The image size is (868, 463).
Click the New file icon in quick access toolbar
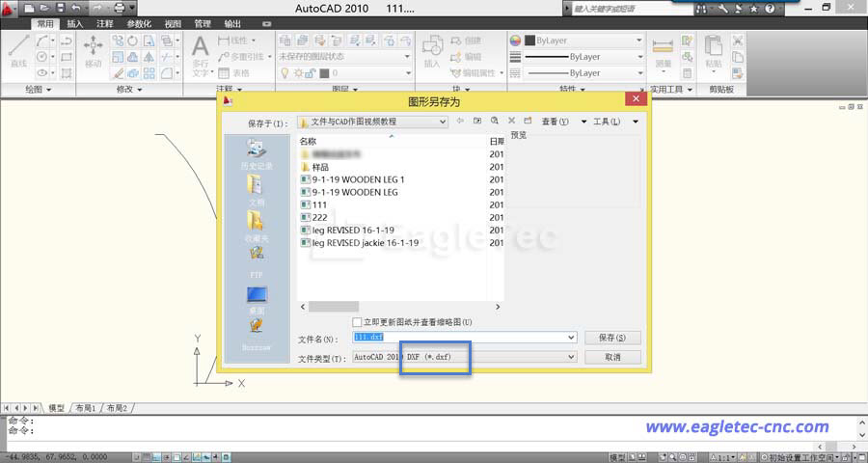point(30,8)
